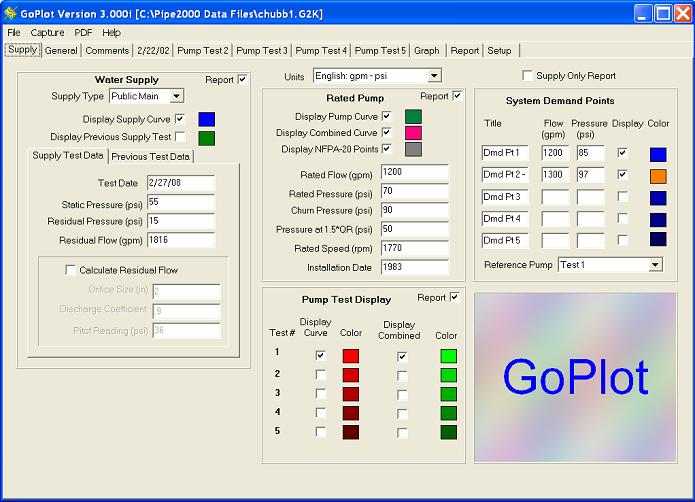
Task: Click the Pressure at 1.5*QR field
Action: 414,229
